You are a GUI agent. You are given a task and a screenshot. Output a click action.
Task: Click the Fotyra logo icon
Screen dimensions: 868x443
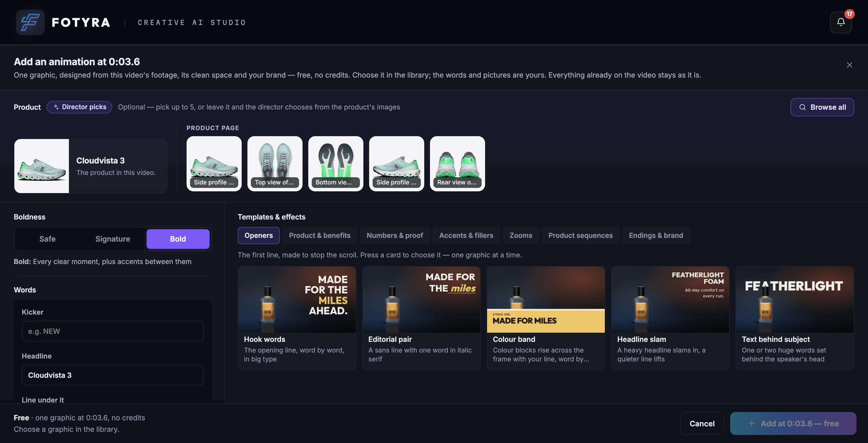(30, 22)
